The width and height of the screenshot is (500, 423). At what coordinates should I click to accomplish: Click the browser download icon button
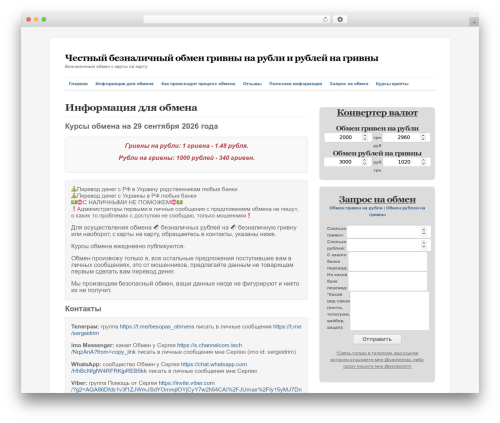point(340,20)
